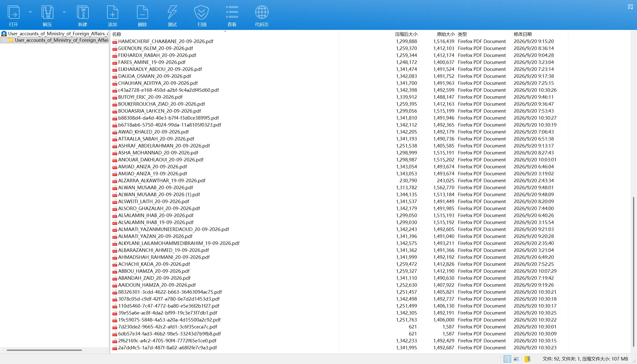Image resolution: width=637 pixels, height=364 pixels.
Task: Select file ALZARRA_ALKAWTHAR_19-09-2026.pdf
Action: pyautogui.click(x=162, y=181)
